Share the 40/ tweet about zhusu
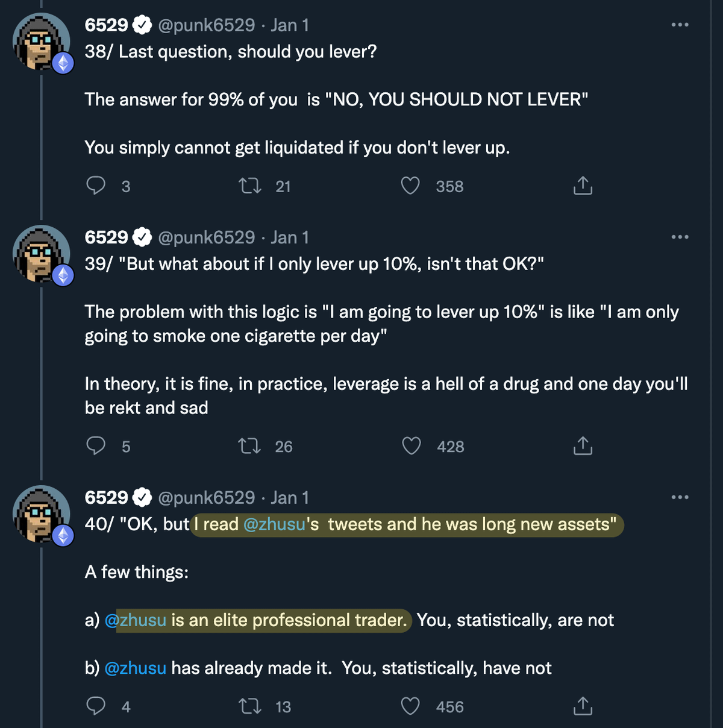This screenshot has height=728, width=723. pyautogui.click(x=583, y=706)
